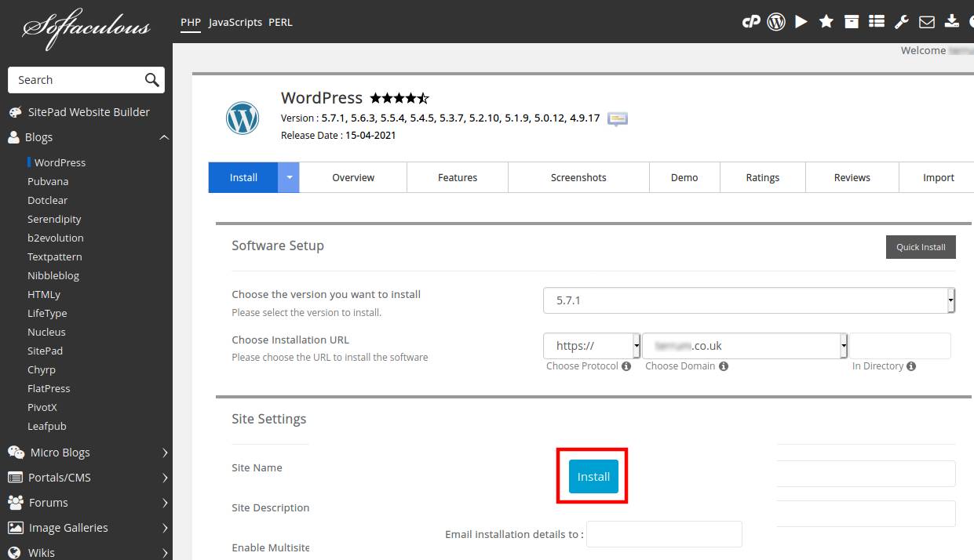Open the Reviews tab
Image resolution: width=974 pixels, height=560 pixels.
click(852, 177)
